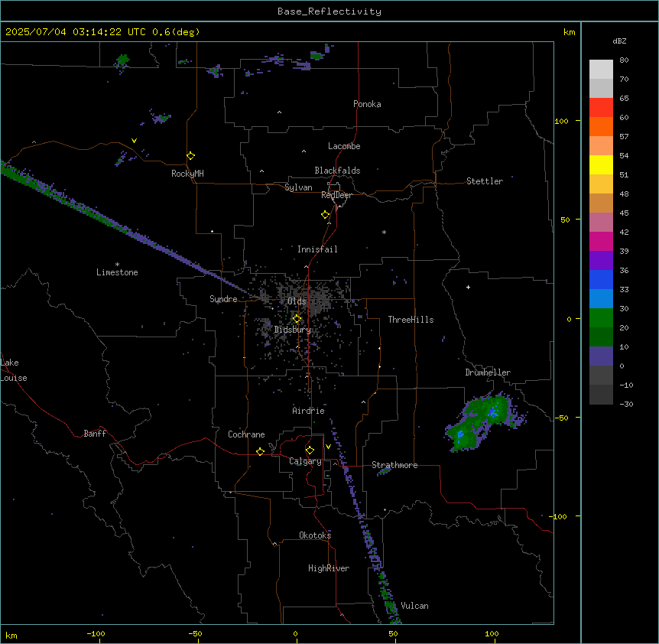Click the Ponoka city label
Image resolution: width=659 pixels, height=644 pixels.
[x=367, y=104]
